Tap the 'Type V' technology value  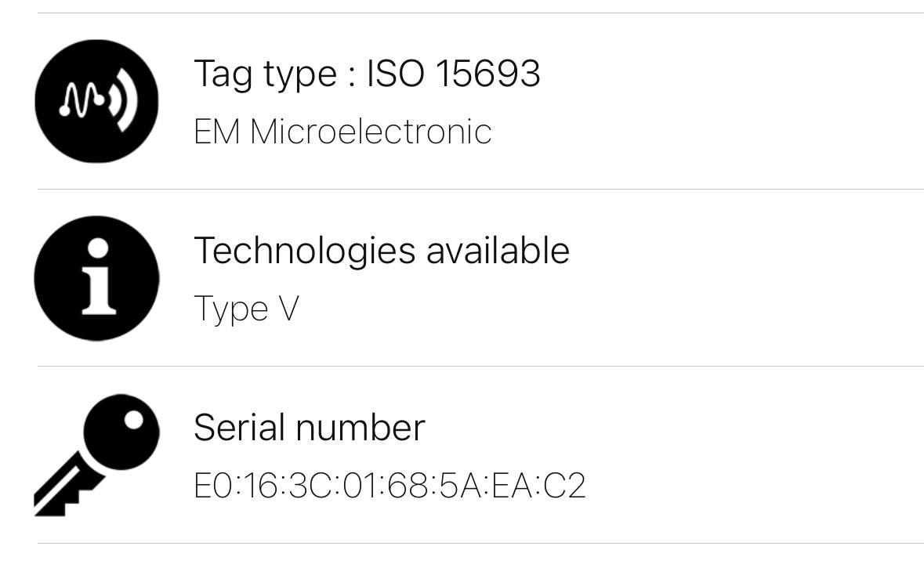coord(246,309)
